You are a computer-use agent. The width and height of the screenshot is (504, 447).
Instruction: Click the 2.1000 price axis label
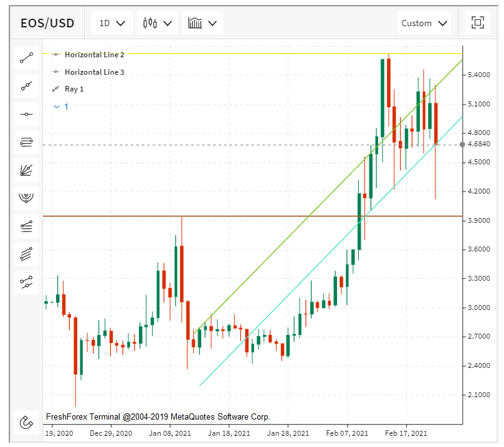click(478, 395)
